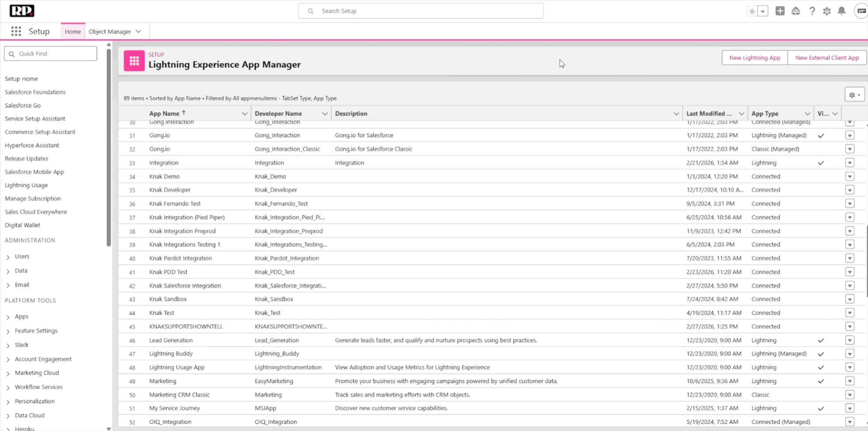This screenshot has height=431, width=868.
Task: Switch to the Home tab
Action: pyautogui.click(x=72, y=31)
